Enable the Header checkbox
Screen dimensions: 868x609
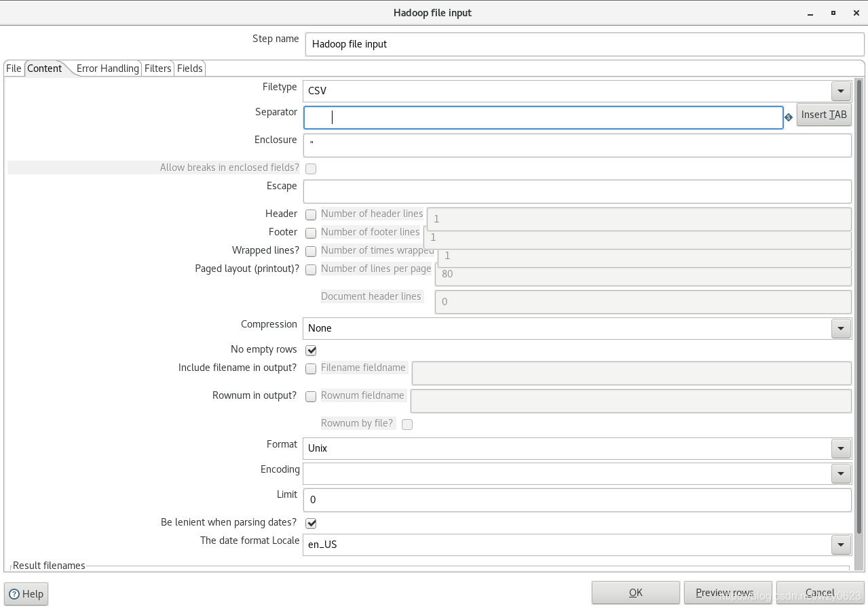pos(311,214)
